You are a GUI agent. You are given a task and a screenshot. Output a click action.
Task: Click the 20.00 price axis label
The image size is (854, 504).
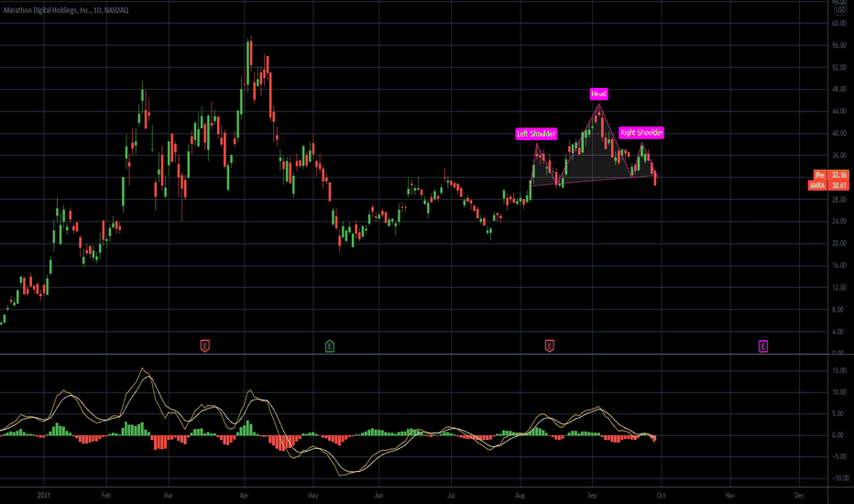point(838,244)
